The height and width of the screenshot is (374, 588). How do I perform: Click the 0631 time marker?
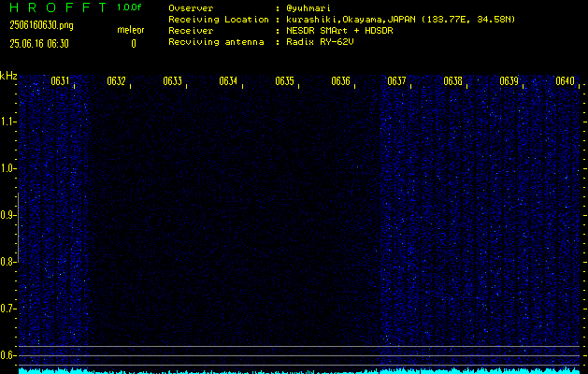61,81
